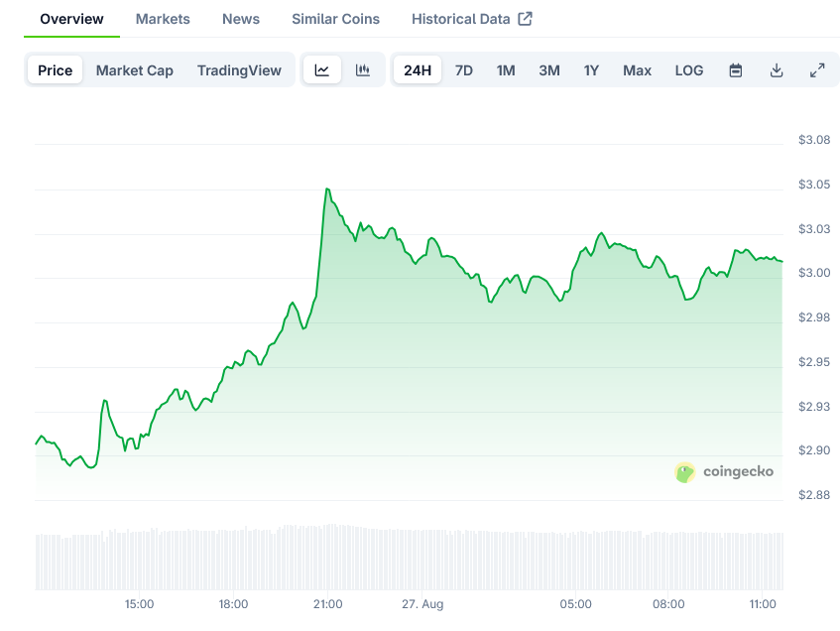Click the price peak near 21:00

(x=326, y=189)
